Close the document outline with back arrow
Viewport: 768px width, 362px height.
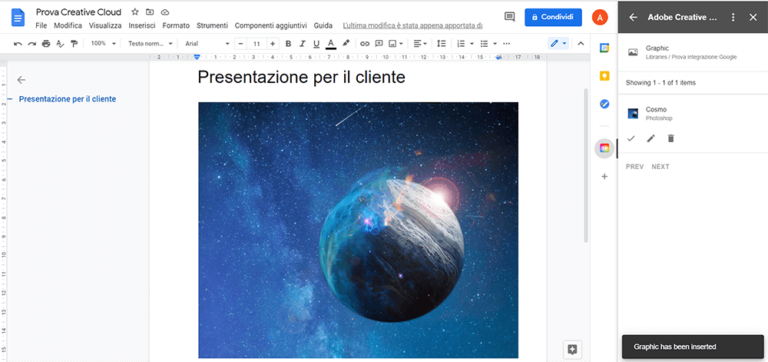point(21,80)
